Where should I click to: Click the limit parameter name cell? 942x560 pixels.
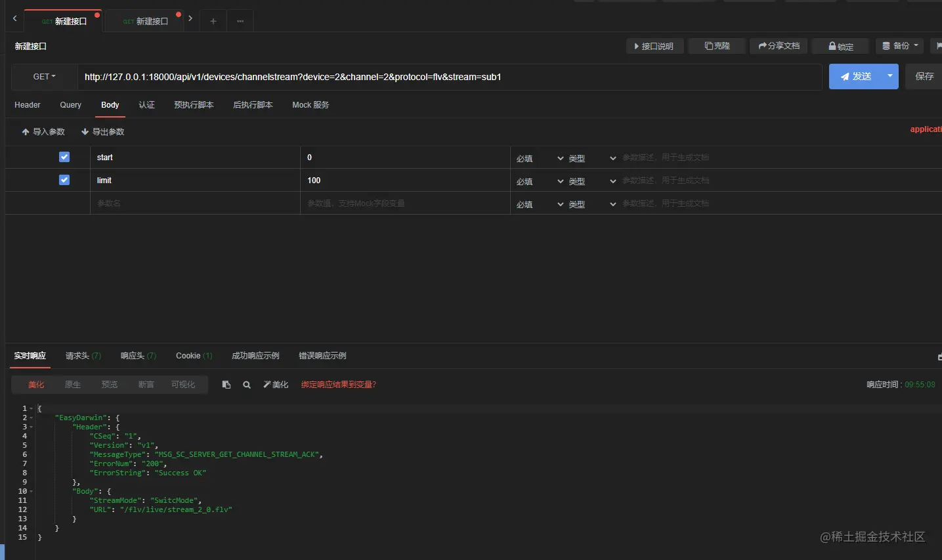click(195, 181)
